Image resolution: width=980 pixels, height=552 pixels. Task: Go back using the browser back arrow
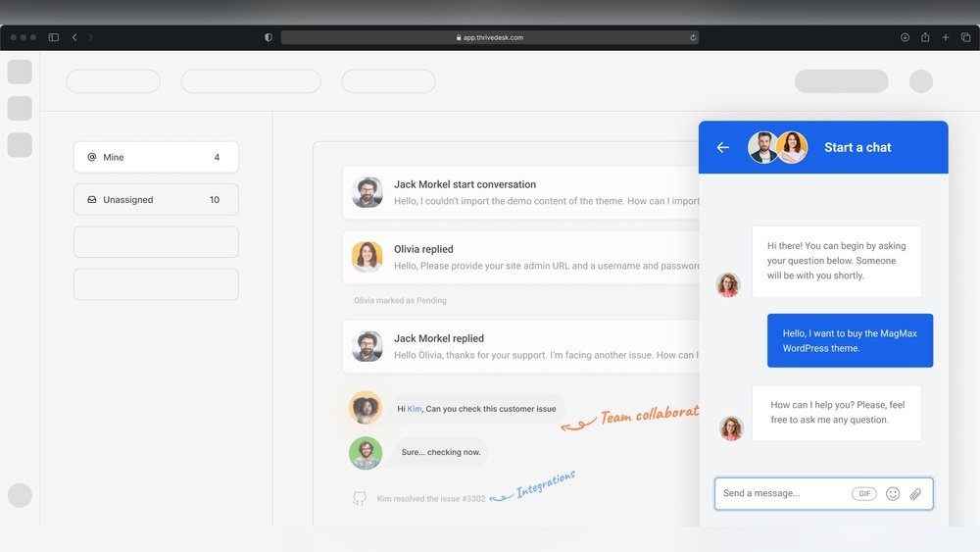[x=74, y=37]
